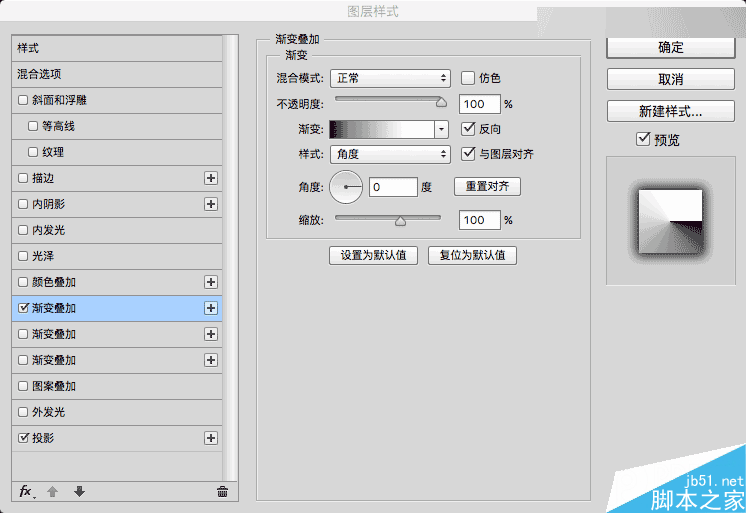Click the style preview thumbnail
Viewport: 746px width, 513px height.
pyautogui.click(x=670, y=221)
